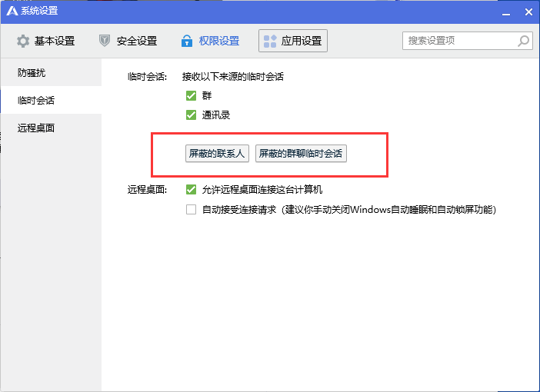Open the 应用设置 tab
The width and height of the screenshot is (540, 392).
tap(293, 41)
